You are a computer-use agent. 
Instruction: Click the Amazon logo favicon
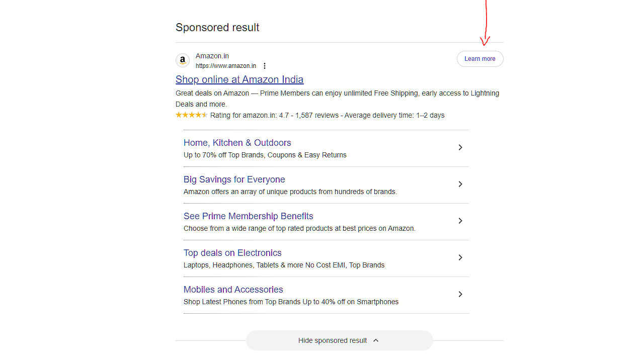[182, 60]
